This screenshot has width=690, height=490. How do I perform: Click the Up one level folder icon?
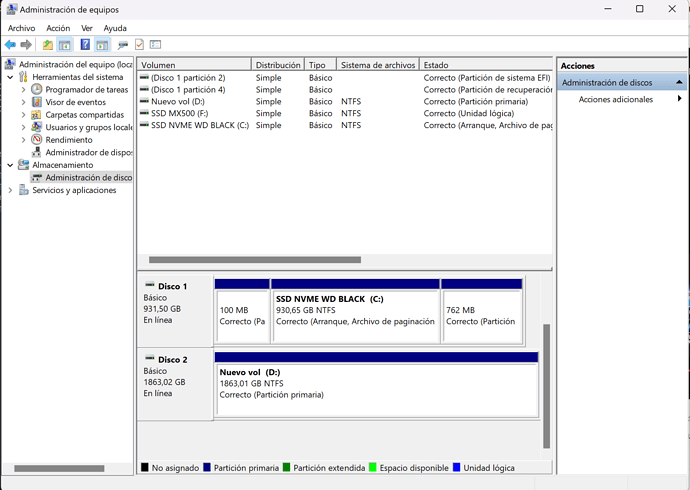48,44
